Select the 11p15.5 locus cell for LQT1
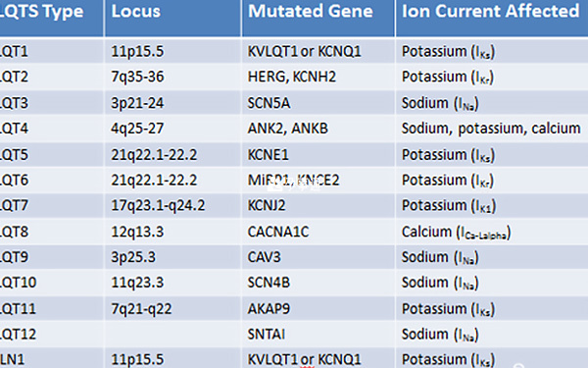The width and height of the screenshot is (588, 368). [x=172, y=51]
